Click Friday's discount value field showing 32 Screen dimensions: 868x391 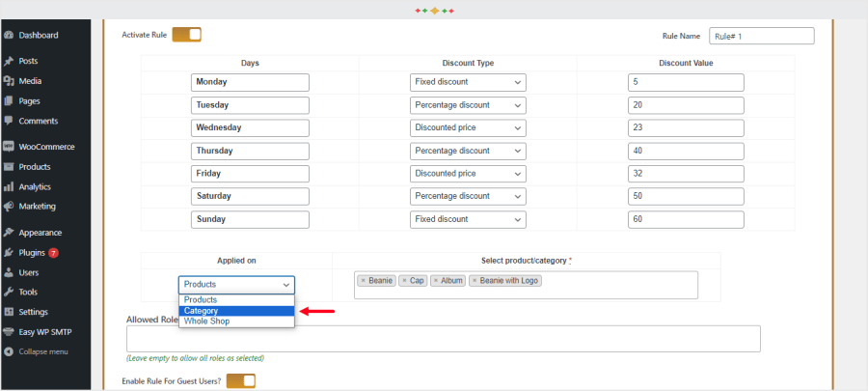[x=686, y=174]
